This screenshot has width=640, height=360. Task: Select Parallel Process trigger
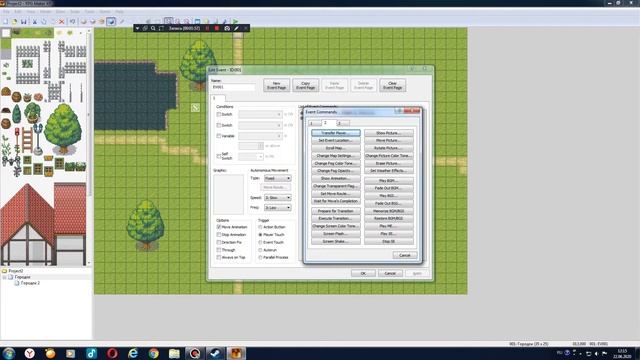(260, 258)
